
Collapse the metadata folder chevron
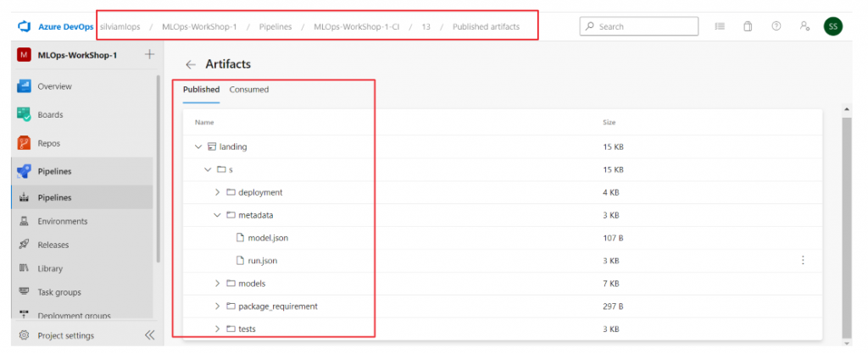click(x=217, y=215)
